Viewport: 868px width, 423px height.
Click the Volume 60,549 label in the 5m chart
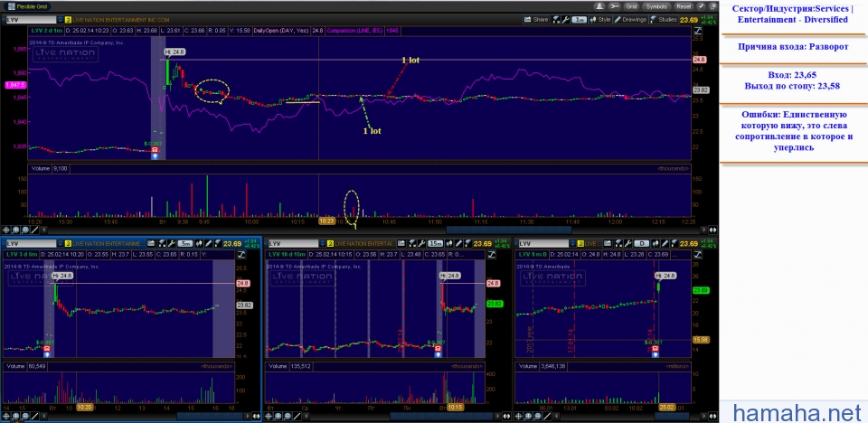pyautogui.click(x=25, y=366)
